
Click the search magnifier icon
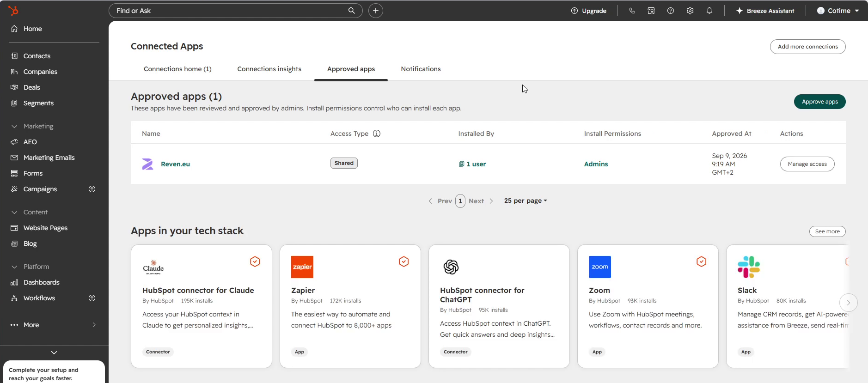tap(352, 11)
